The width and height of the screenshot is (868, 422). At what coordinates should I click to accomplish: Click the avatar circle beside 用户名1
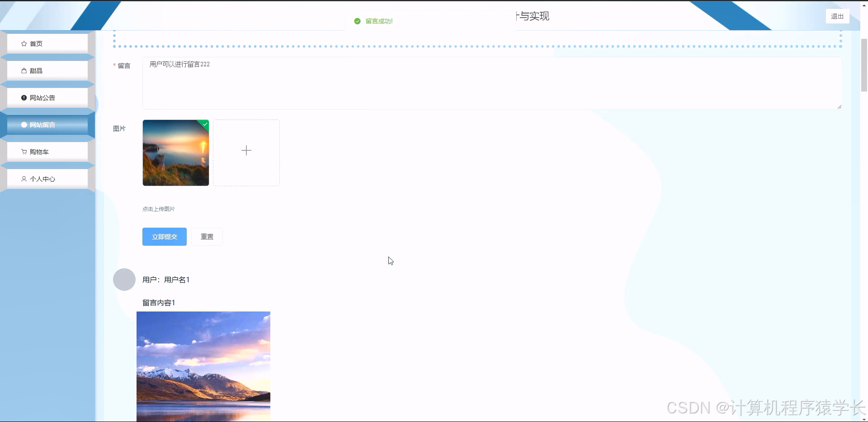(124, 280)
